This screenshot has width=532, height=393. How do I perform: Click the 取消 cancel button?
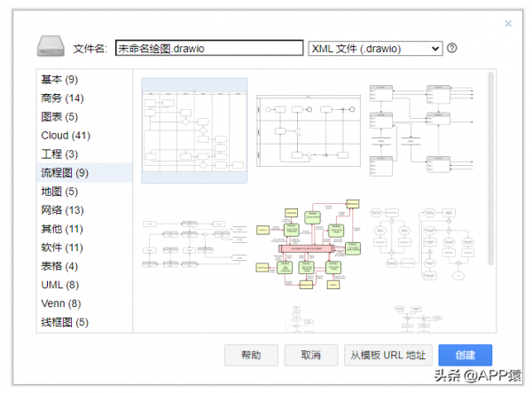(x=310, y=355)
